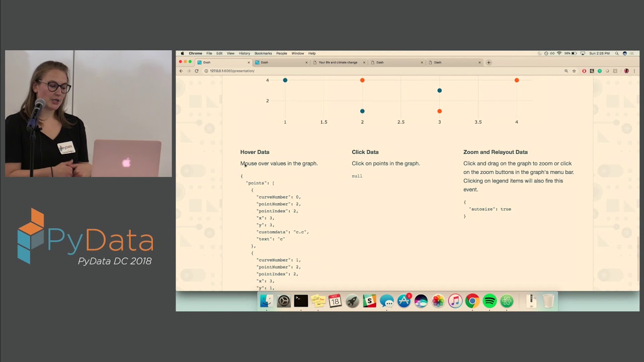
Task: Open Launchpad rocket icon in dock
Action: (x=352, y=301)
